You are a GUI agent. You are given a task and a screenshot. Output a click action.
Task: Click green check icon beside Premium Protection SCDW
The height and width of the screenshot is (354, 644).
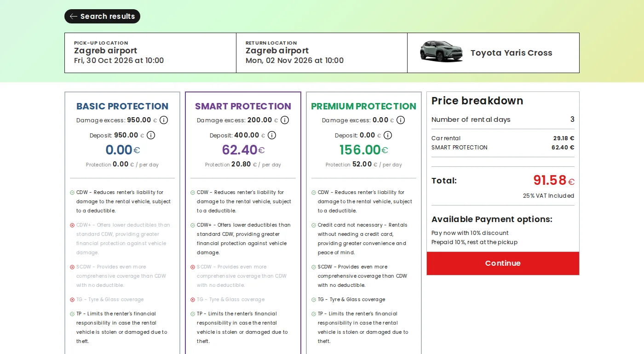pos(314,267)
